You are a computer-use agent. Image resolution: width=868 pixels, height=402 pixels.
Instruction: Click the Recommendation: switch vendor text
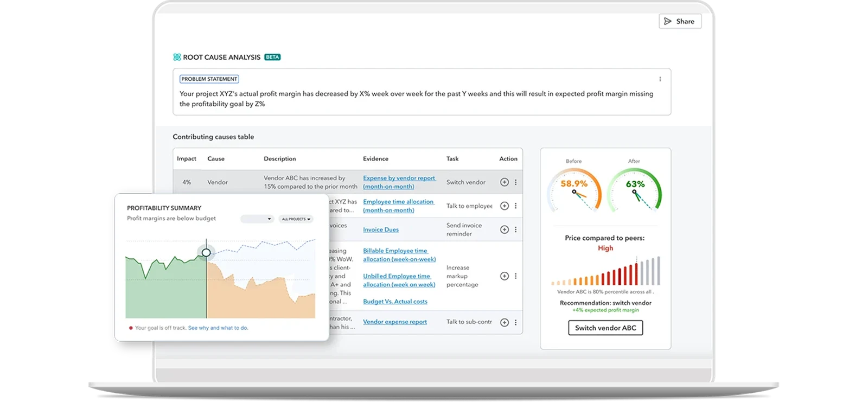[x=605, y=303]
